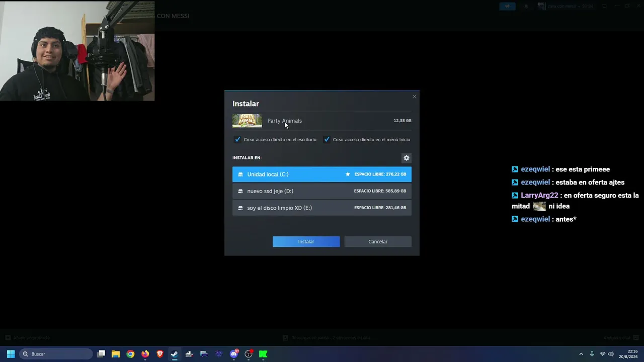Open Brave browser from the taskbar

tap(160, 354)
